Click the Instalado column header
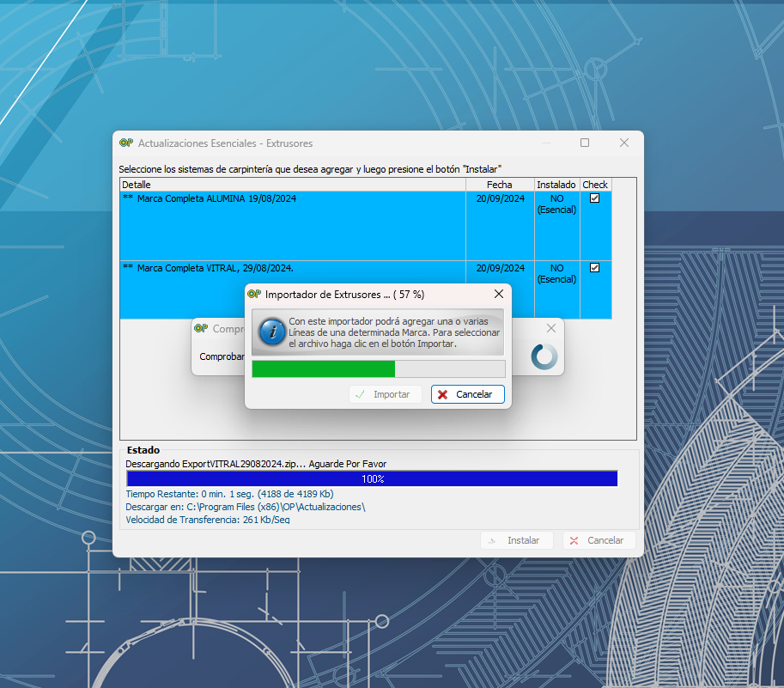 [556, 185]
